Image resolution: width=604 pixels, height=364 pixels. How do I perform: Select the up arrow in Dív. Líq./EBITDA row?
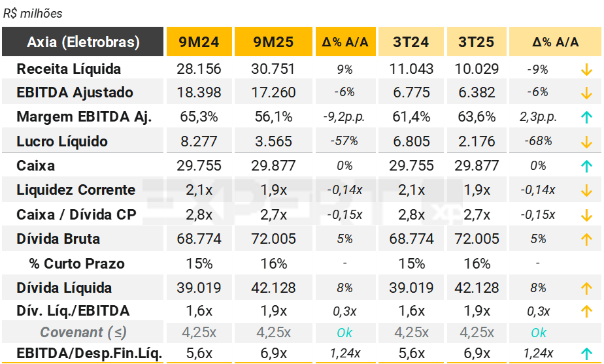pos(586,312)
